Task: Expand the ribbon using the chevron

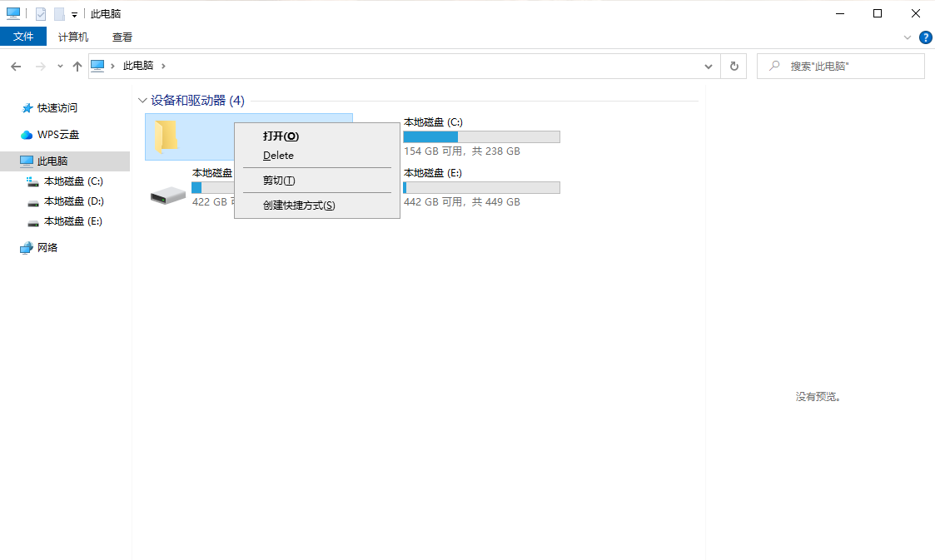Action: [908, 37]
